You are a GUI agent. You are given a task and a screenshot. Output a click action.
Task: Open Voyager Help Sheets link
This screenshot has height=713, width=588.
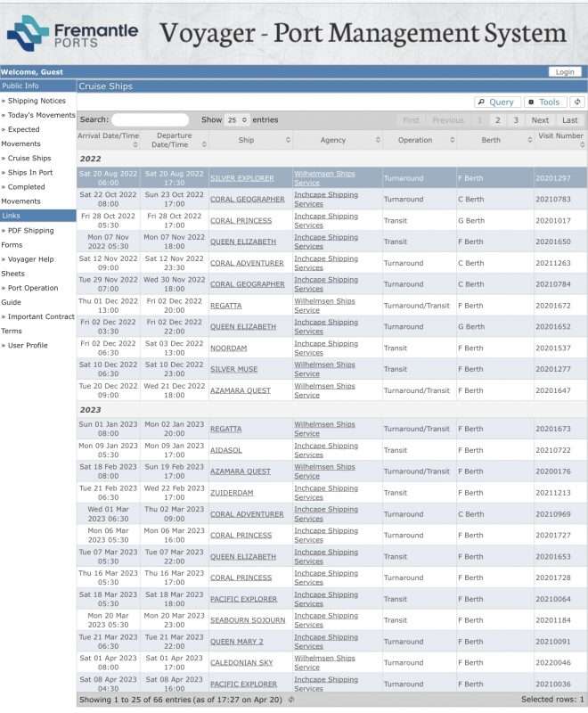pos(28,266)
